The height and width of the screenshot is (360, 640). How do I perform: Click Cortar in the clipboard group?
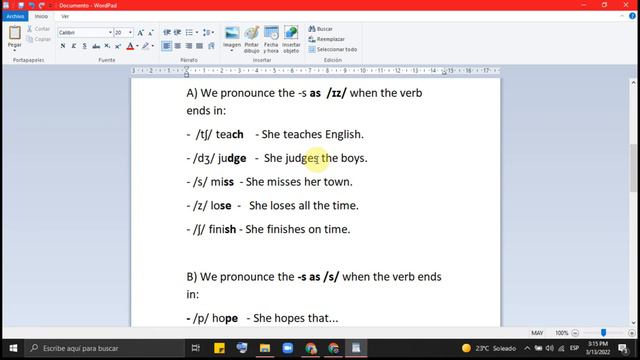(x=39, y=29)
